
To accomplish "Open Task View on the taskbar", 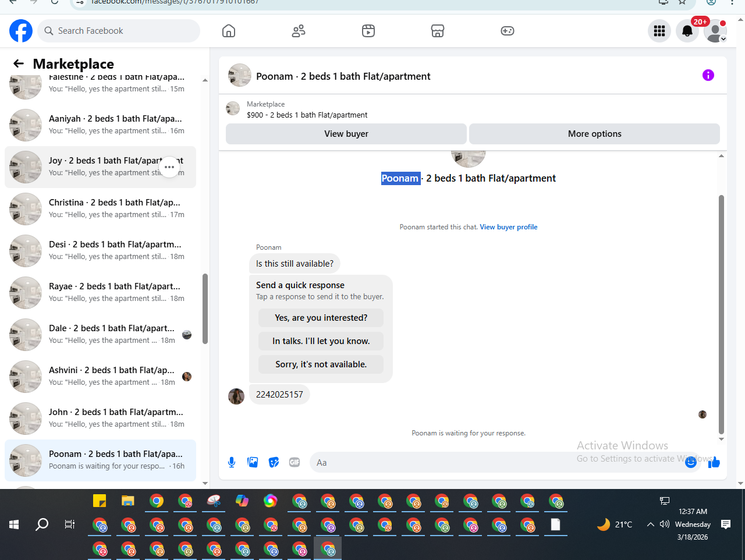I will [70, 524].
